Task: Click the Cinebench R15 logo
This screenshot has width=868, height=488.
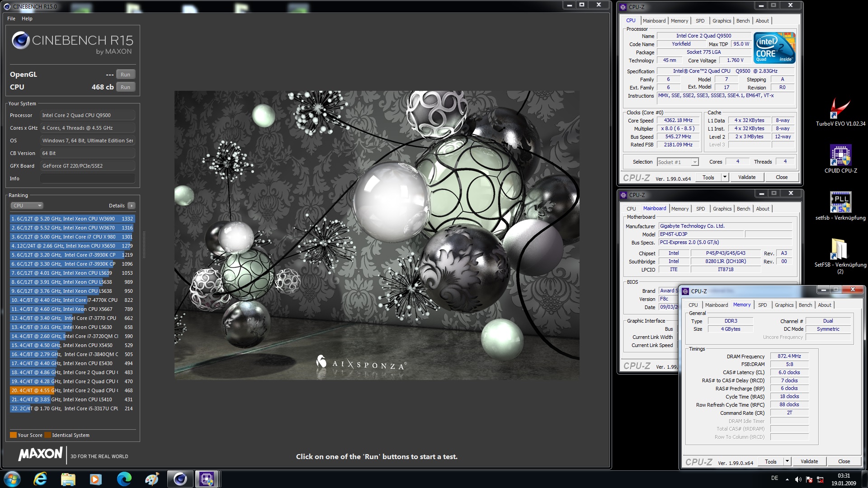Action: tap(72, 43)
